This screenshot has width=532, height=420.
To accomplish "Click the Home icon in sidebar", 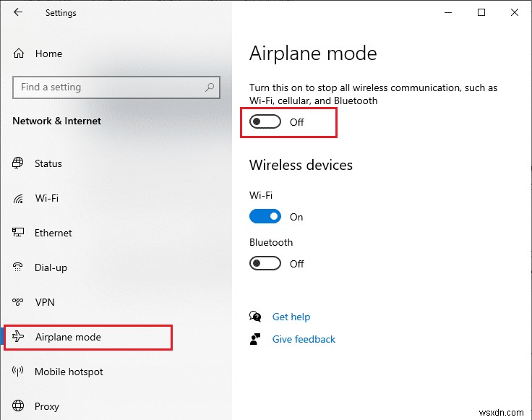I will point(19,53).
